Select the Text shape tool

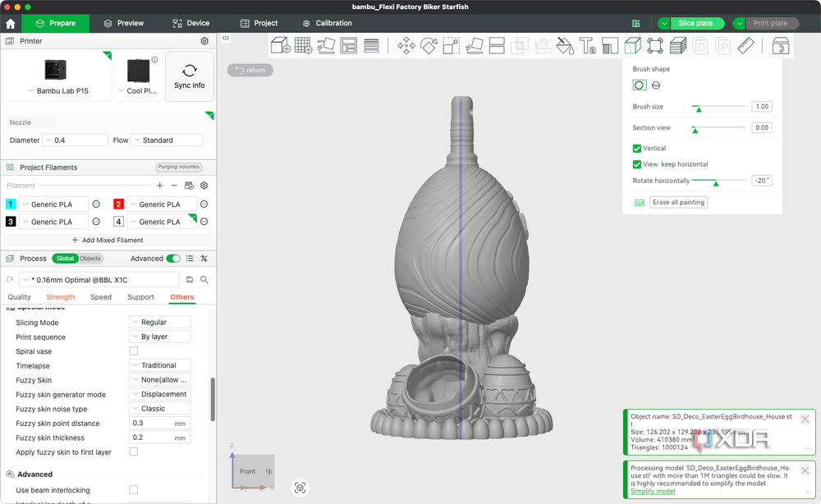pos(587,45)
